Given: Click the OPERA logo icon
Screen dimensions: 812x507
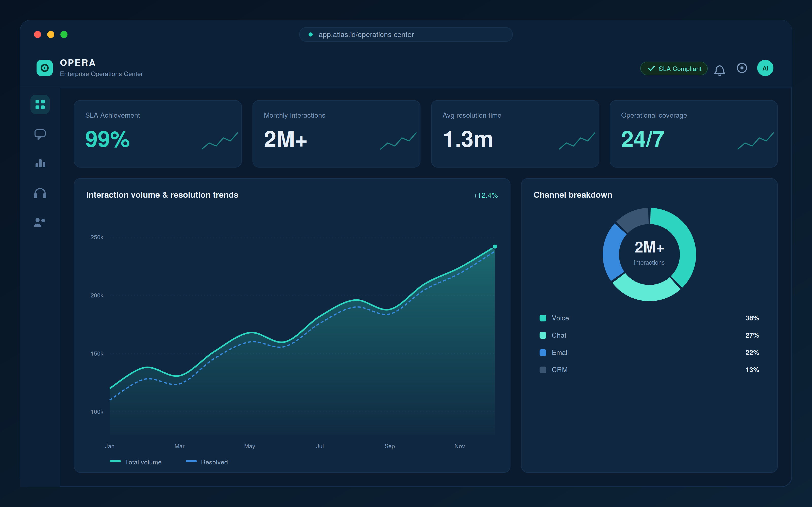Looking at the screenshot, I should point(45,68).
